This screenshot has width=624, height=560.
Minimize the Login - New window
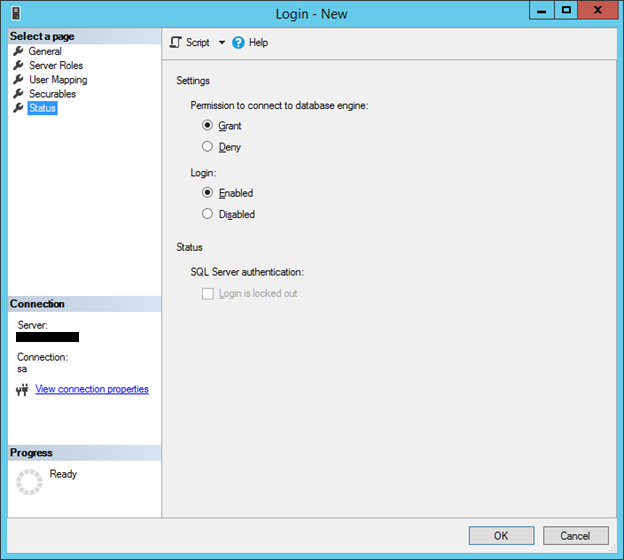point(542,10)
